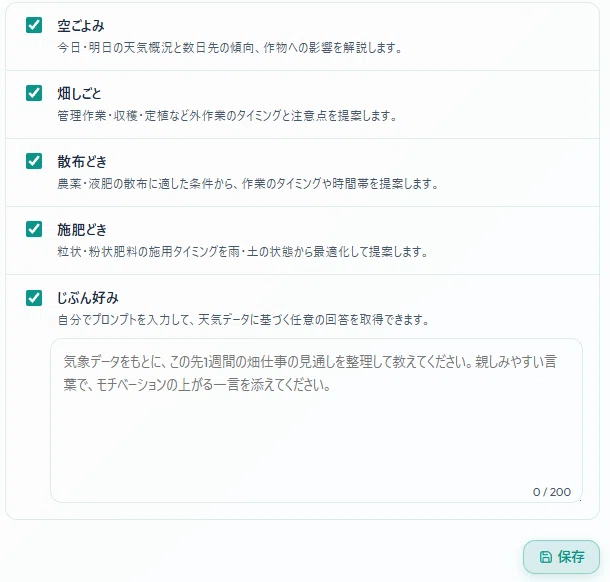610x582 pixels.
Task: Click the 散布どき heading text
Action: 82,161
